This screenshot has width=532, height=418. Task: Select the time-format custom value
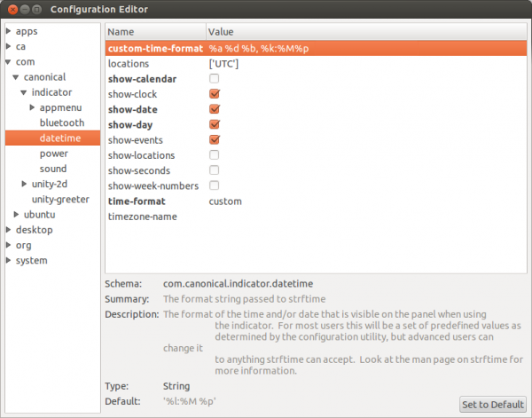(x=225, y=201)
